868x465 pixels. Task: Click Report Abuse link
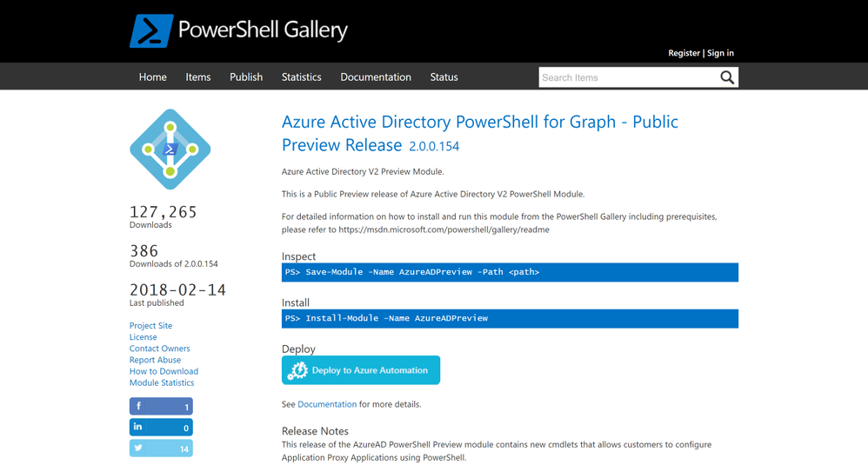155,360
